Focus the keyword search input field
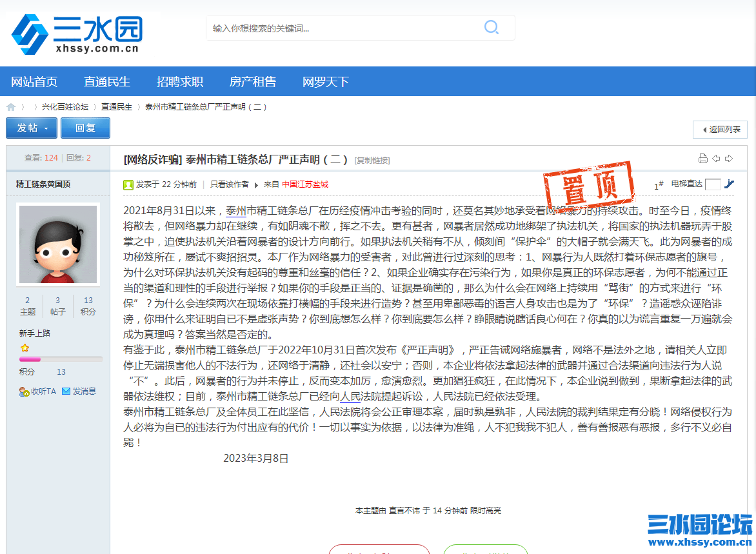This screenshot has width=756, height=554. click(344, 28)
